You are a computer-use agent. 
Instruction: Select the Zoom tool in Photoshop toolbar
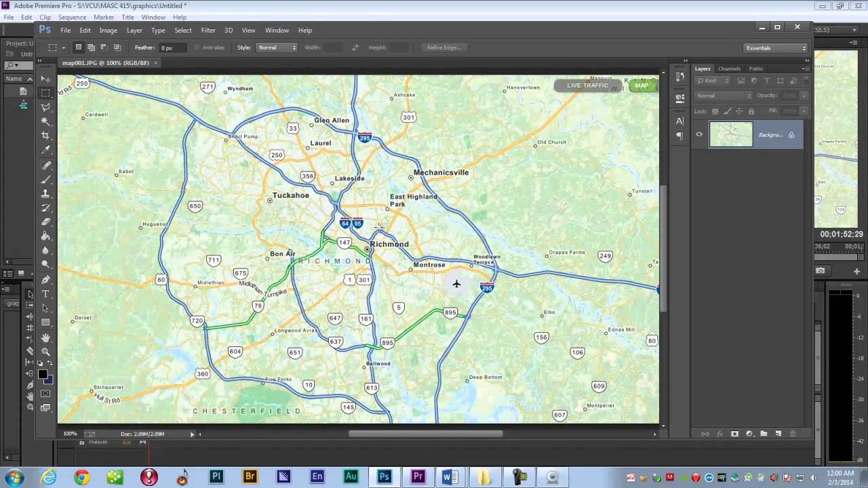click(45, 352)
